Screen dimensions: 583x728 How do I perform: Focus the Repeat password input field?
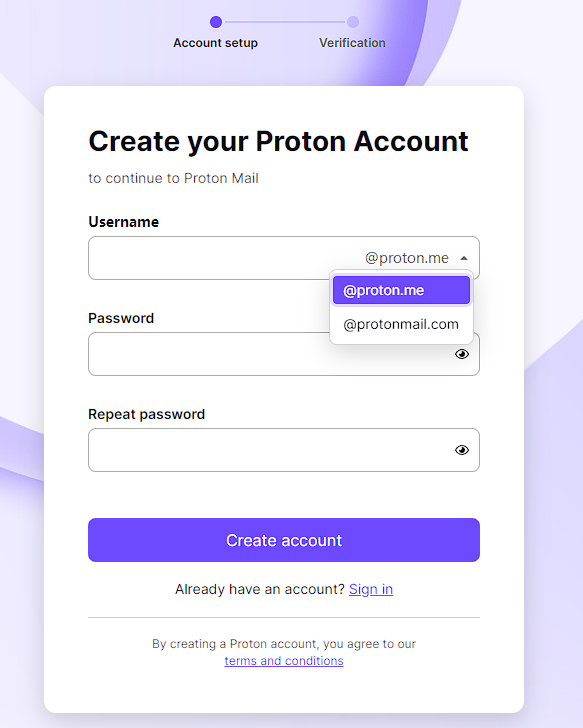269,450
